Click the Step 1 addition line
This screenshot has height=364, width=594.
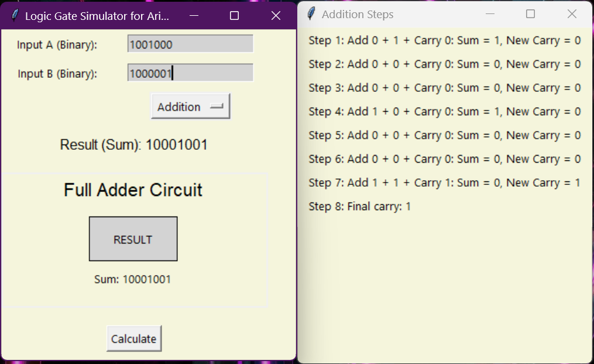point(444,40)
